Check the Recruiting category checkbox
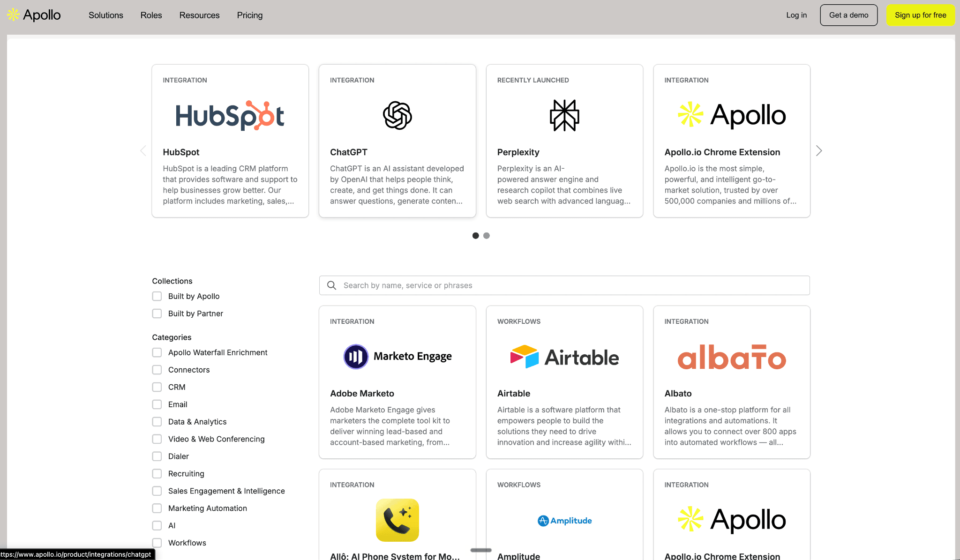Viewport: 960px width, 560px height. tap(157, 474)
